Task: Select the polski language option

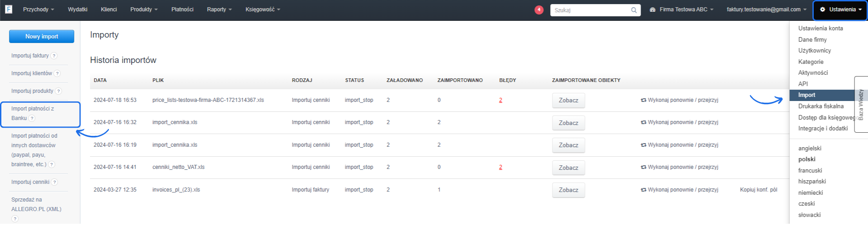Action: (x=807, y=159)
